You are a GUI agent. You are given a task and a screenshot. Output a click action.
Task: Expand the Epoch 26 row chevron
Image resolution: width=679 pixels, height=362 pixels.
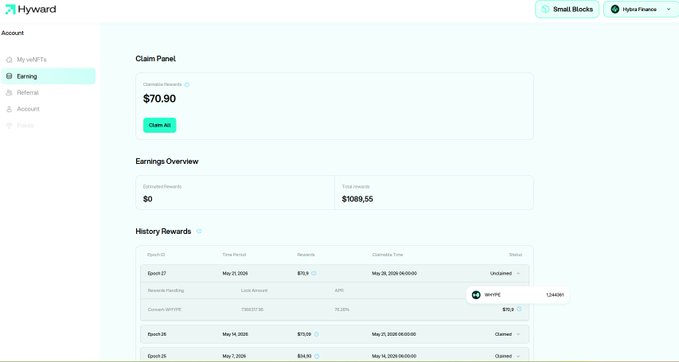pyautogui.click(x=518, y=334)
